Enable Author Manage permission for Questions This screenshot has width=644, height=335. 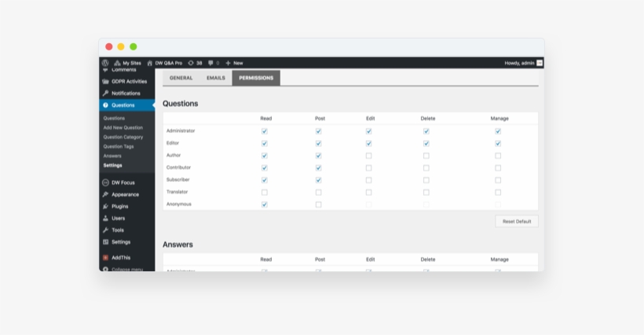pos(498,156)
